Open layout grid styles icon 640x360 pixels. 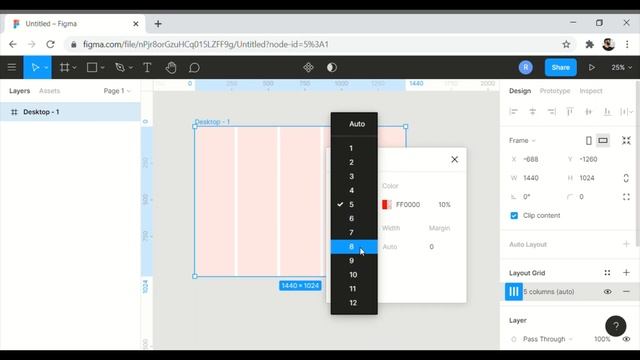pos(607,273)
